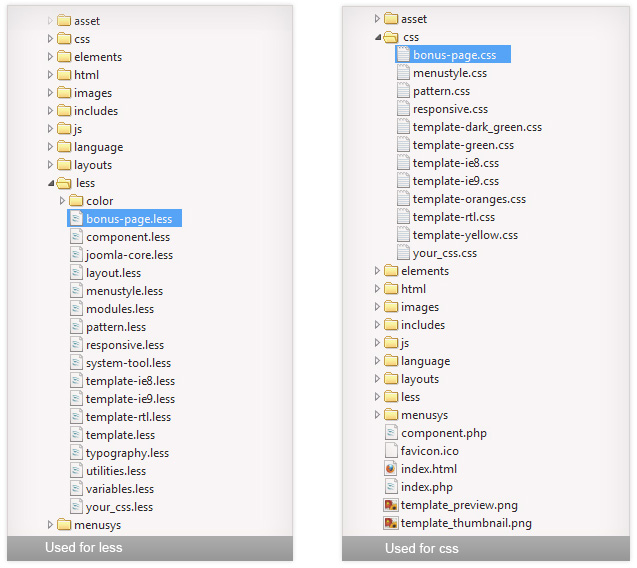
Task: Select the images folder in the less panel
Action: [x=84, y=93]
